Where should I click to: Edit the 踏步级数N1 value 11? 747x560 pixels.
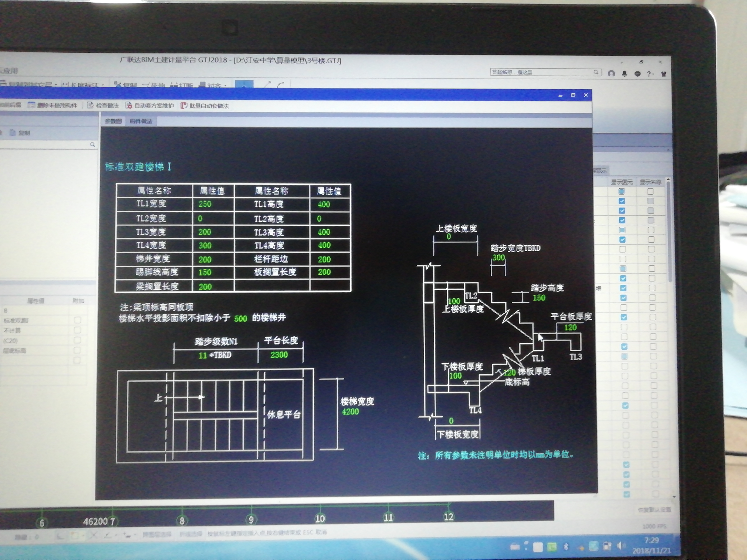point(203,355)
